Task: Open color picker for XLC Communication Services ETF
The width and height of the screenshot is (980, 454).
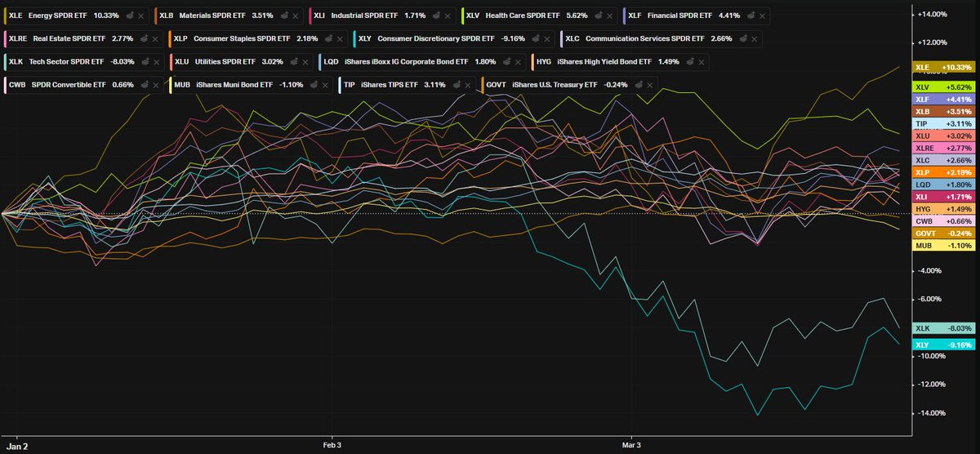Action: point(743,38)
